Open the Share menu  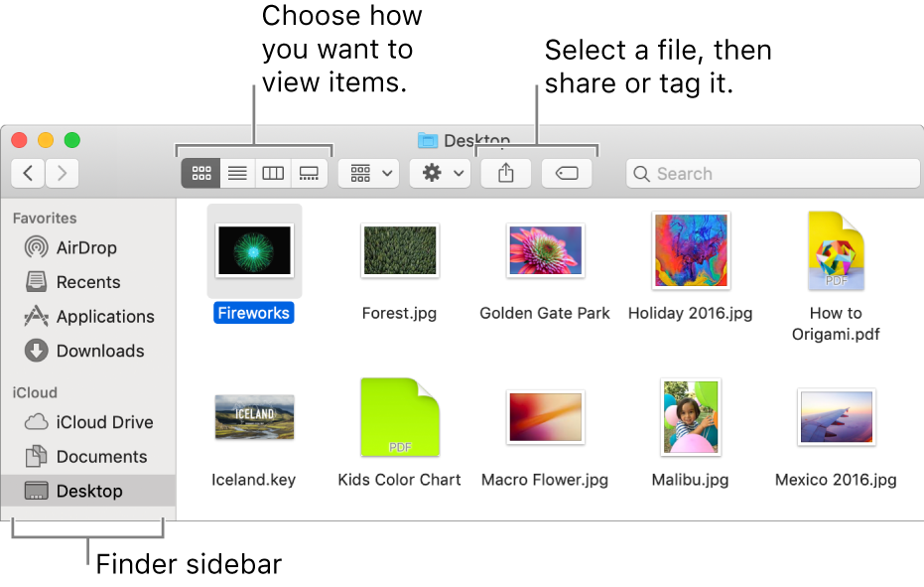[505, 173]
